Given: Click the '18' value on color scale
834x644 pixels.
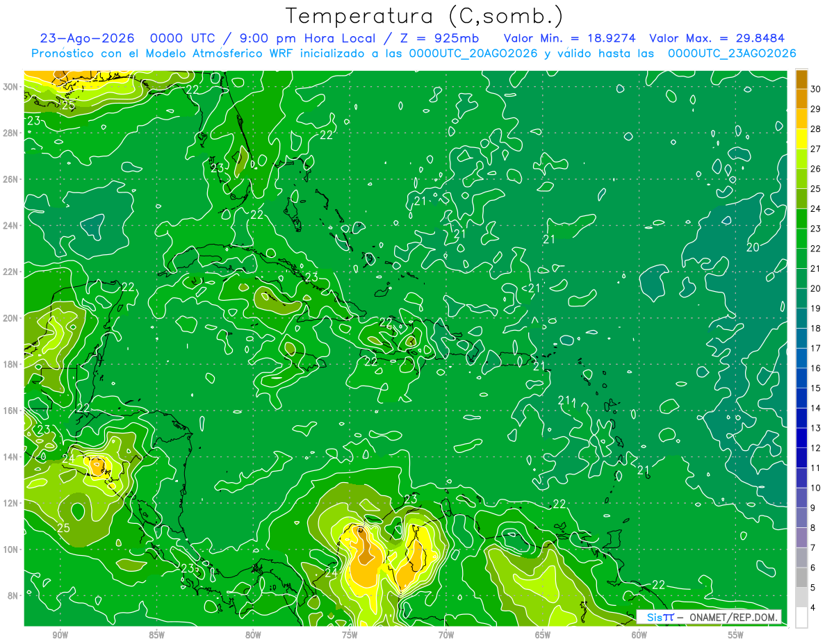Looking at the screenshot, I should click(815, 329).
